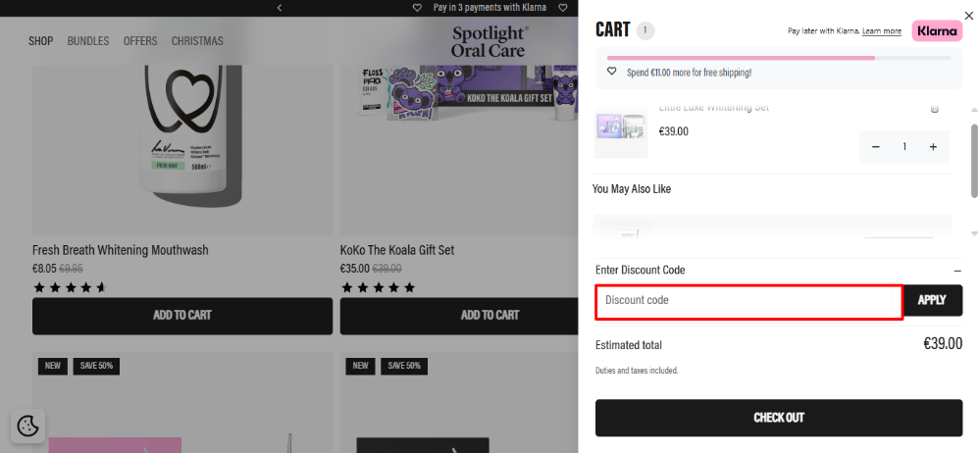
Task: Click 'Pay in 3 payments with Klarna' announcement
Action: pos(490,8)
